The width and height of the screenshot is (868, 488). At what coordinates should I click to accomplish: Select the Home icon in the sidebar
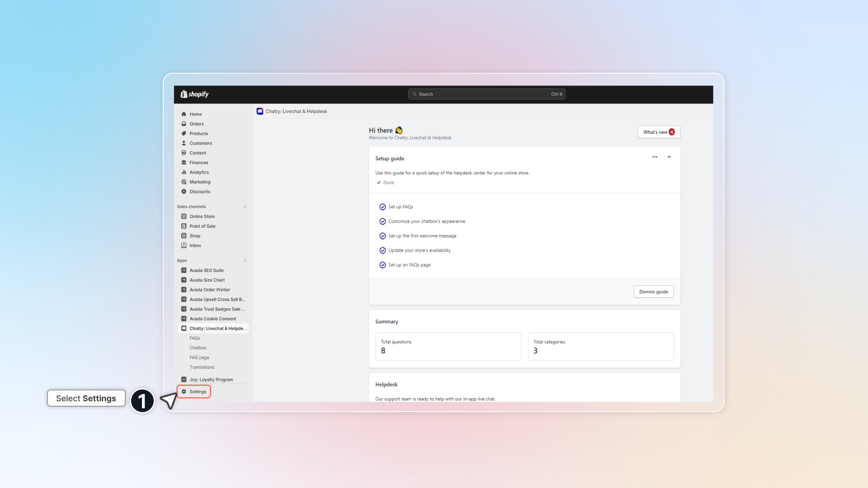point(184,114)
